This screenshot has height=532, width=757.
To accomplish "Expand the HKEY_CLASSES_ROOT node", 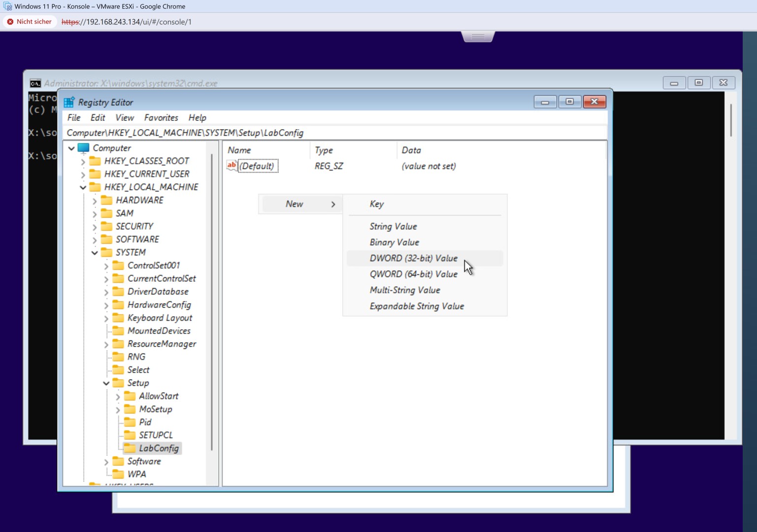I will tap(83, 162).
